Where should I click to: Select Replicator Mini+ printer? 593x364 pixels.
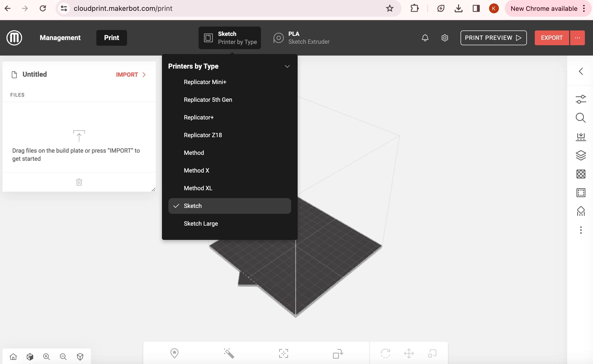pos(230,82)
